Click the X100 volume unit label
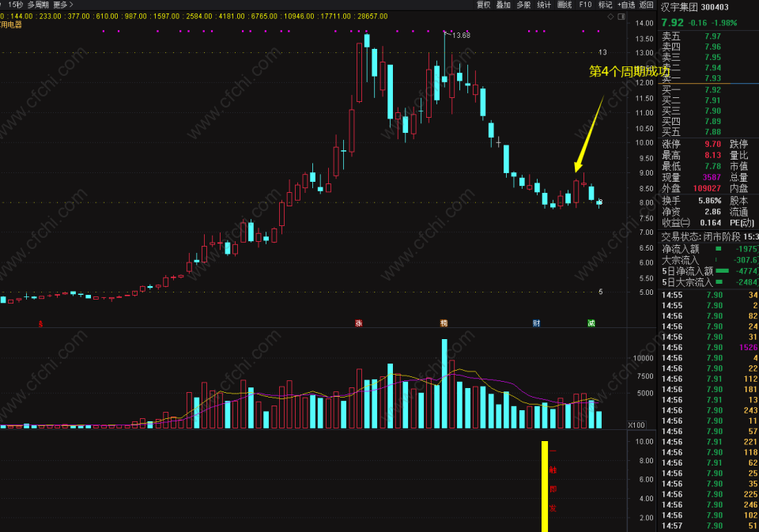Viewport: 759px width, 532px height. click(636, 425)
